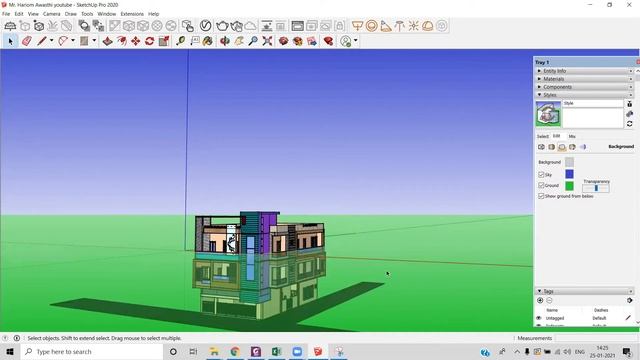Open the Extension Manager ruby icon

[x=328, y=41]
